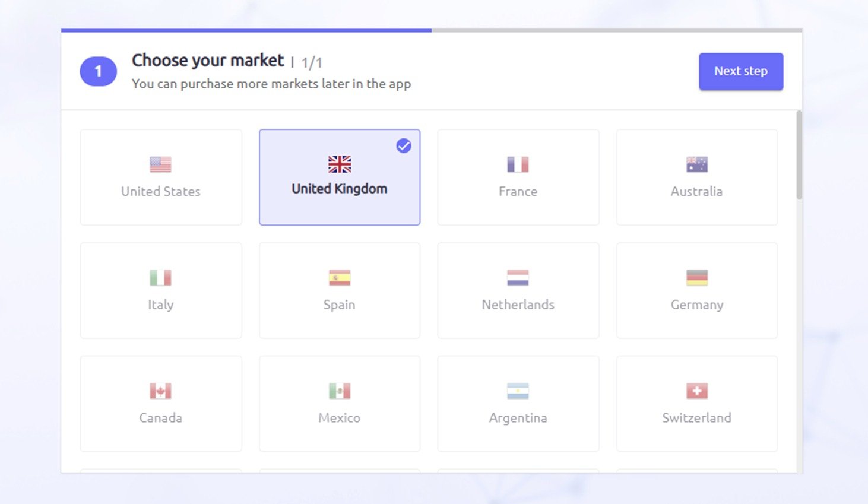868x504 pixels.
Task: Click the step 1 numbered circle badge
Action: click(98, 71)
